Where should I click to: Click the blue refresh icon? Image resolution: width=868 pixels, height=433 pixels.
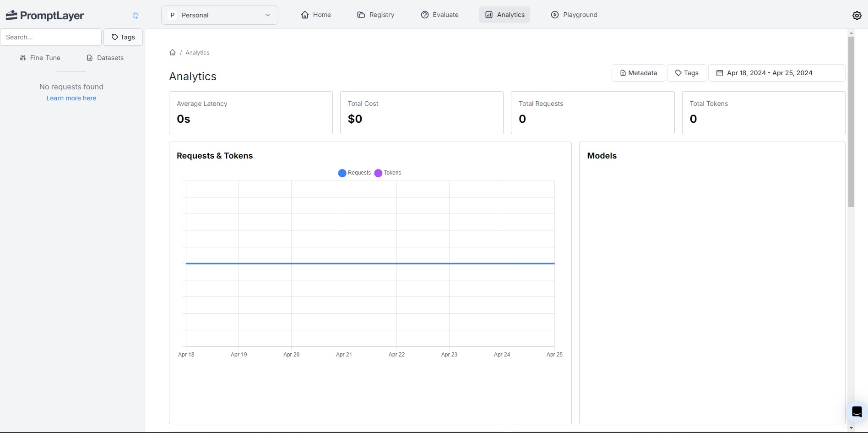click(136, 16)
